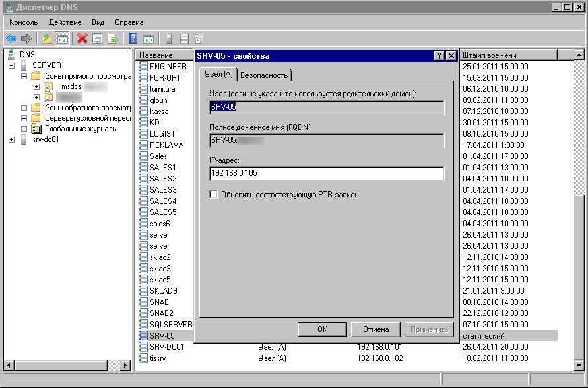Click the 'Отмена' button

[x=376, y=329]
